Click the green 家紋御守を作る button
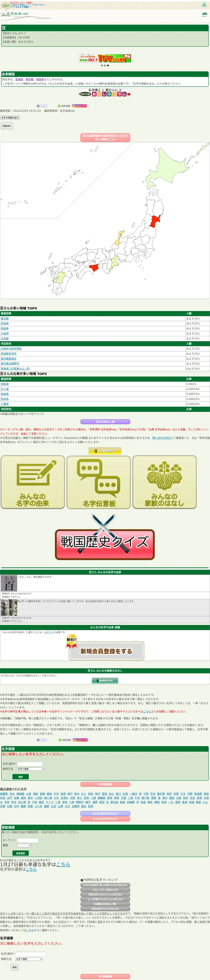Image resolution: width=210 pixels, height=980 pixels. click(105, 681)
